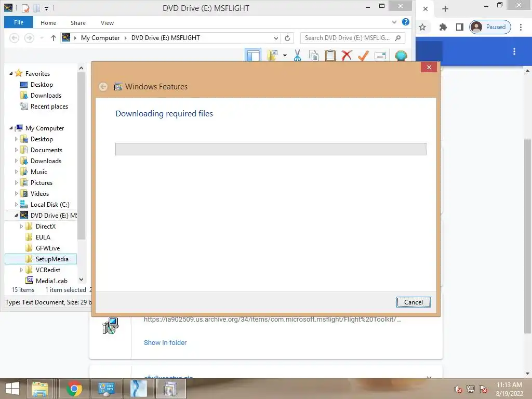
Task: Click the clock showing 11:13 AM
Action: coord(509,385)
